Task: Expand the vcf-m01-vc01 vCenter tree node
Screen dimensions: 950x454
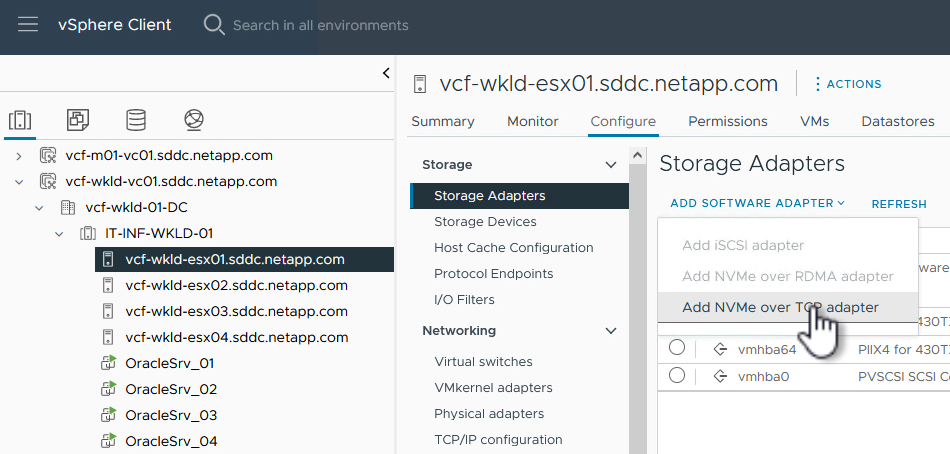Action: click(x=19, y=156)
